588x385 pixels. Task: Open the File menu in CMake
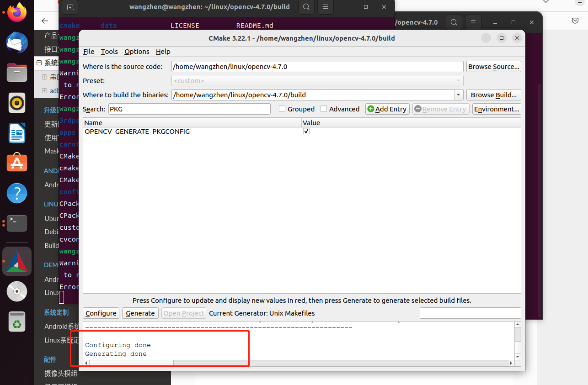[x=89, y=52]
